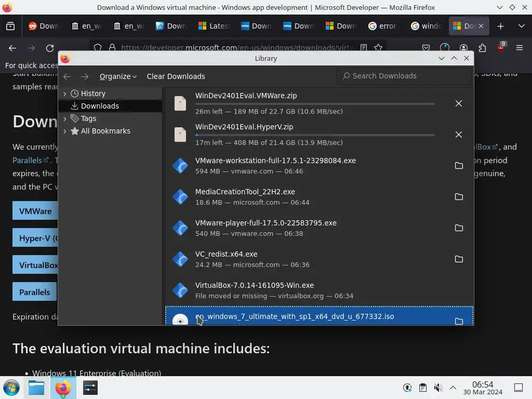
Task: Open the Pocket save button
Action: pos(426,48)
